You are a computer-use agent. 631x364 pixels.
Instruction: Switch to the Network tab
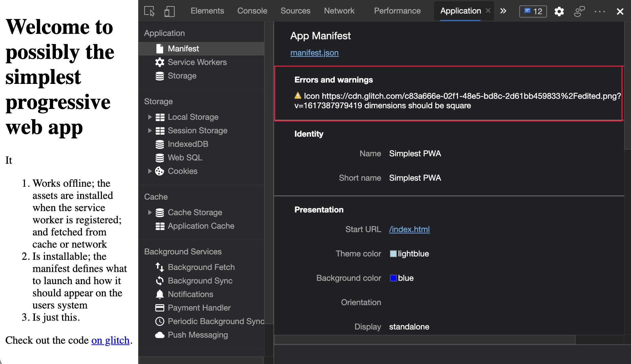click(339, 11)
